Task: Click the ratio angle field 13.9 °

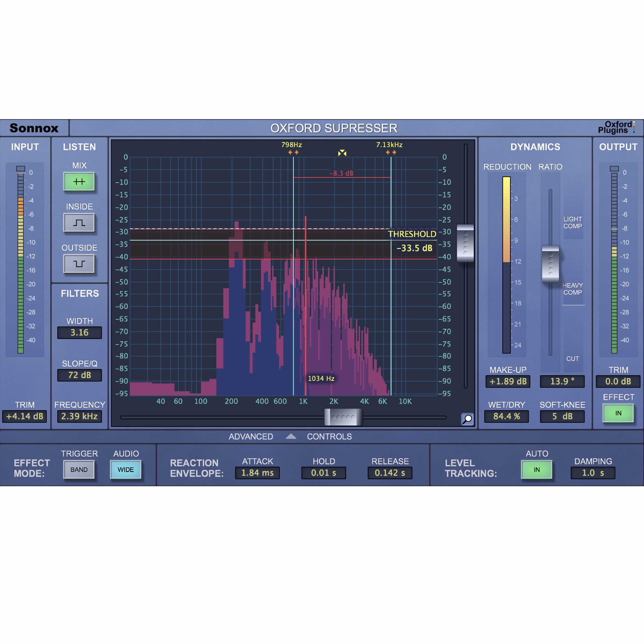Action: pyautogui.click(x=562, y=381)
